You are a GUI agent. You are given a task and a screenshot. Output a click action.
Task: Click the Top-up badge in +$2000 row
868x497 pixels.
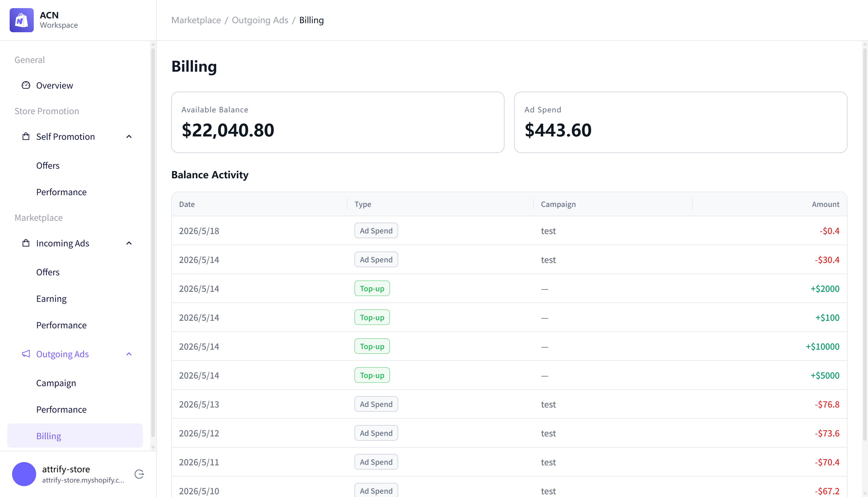[372, 289]
